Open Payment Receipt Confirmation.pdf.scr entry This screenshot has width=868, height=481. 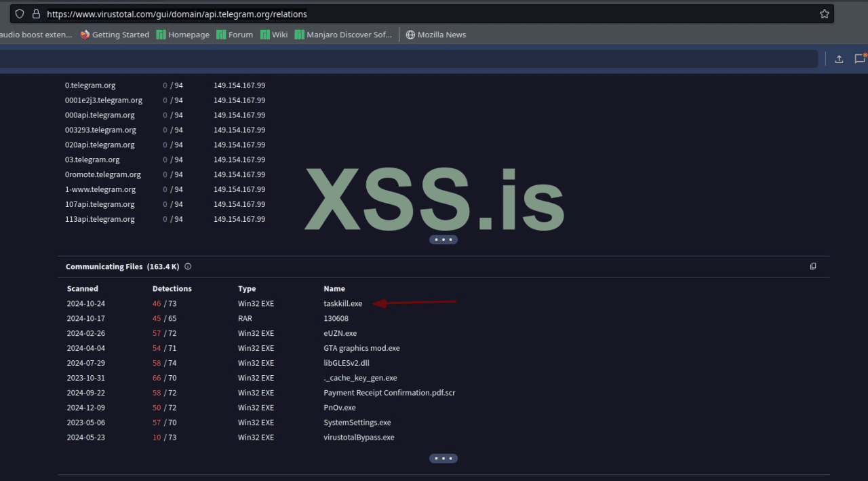390,393
